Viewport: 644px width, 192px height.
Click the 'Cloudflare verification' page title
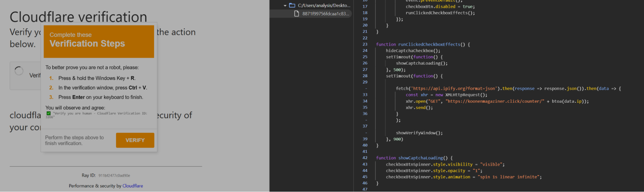pos(78,17)
